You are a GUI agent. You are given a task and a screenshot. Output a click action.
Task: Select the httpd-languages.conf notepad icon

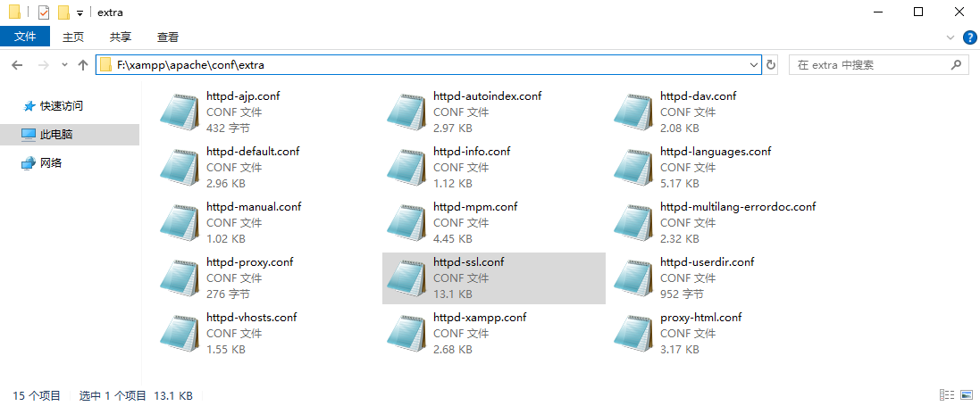[x=633, y=168]
